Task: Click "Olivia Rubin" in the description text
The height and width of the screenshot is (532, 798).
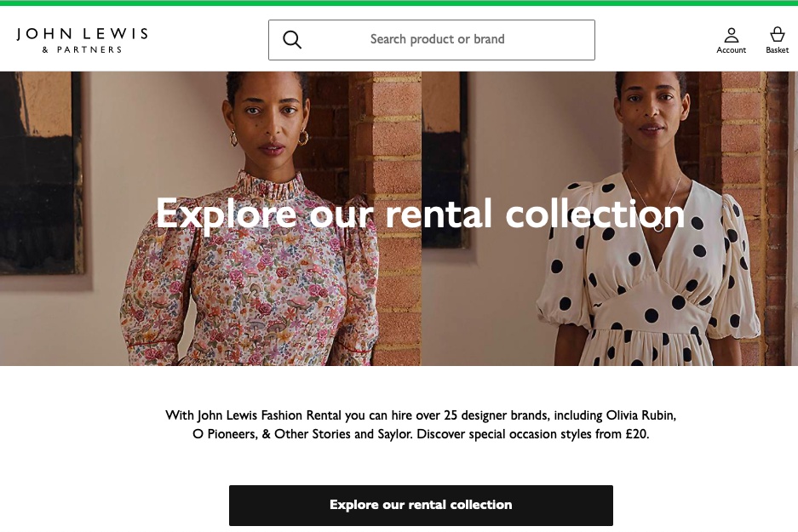Action: tap(641, 415)
